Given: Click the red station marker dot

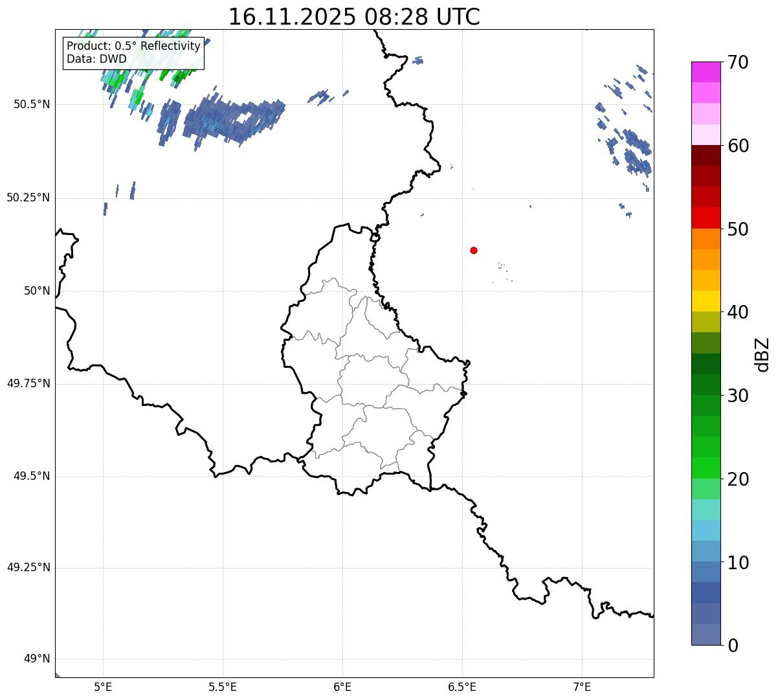Looking at the screenshot, I should (x=474, y=250).
